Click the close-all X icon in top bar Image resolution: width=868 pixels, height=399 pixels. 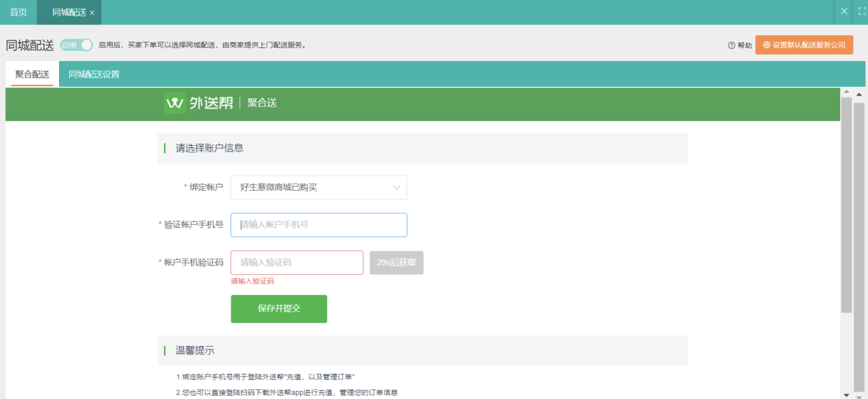(844, 12)
